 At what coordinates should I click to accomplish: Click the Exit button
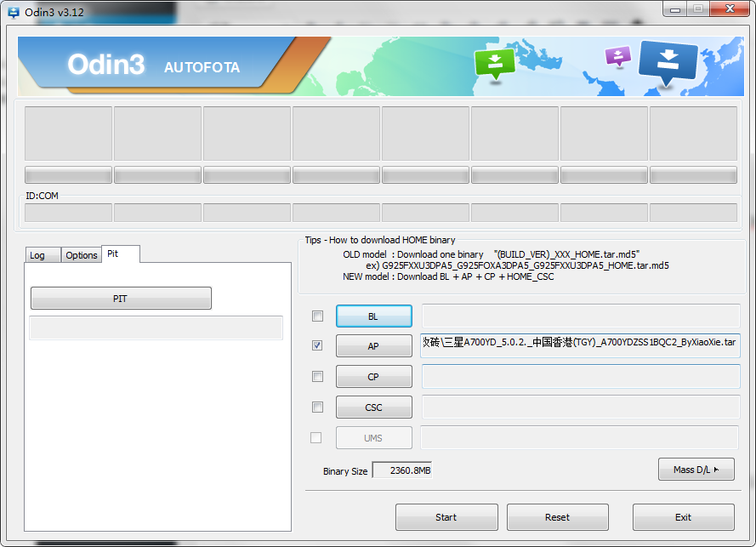click(x=683, y=517)
